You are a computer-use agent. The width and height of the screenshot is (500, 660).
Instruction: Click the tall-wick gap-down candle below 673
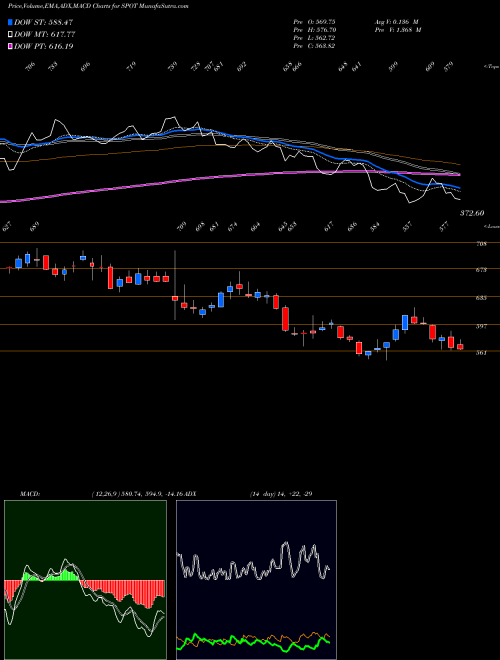tap(175, 285)
